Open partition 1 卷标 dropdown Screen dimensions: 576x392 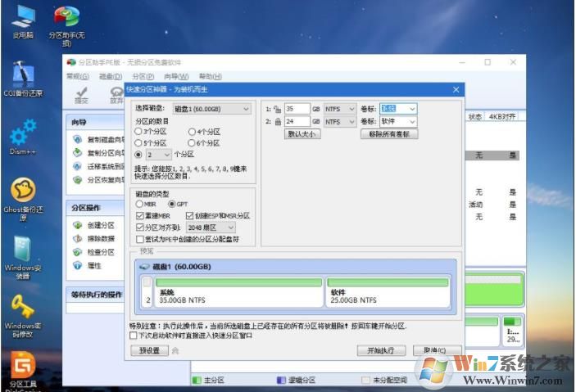coord(398,109)
